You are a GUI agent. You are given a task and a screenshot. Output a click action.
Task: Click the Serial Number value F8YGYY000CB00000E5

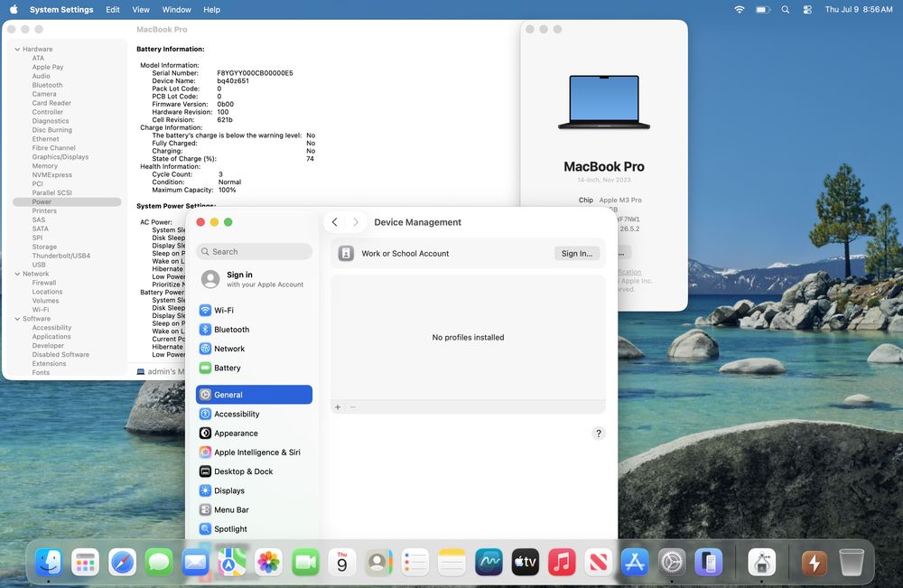pos(256,73)
